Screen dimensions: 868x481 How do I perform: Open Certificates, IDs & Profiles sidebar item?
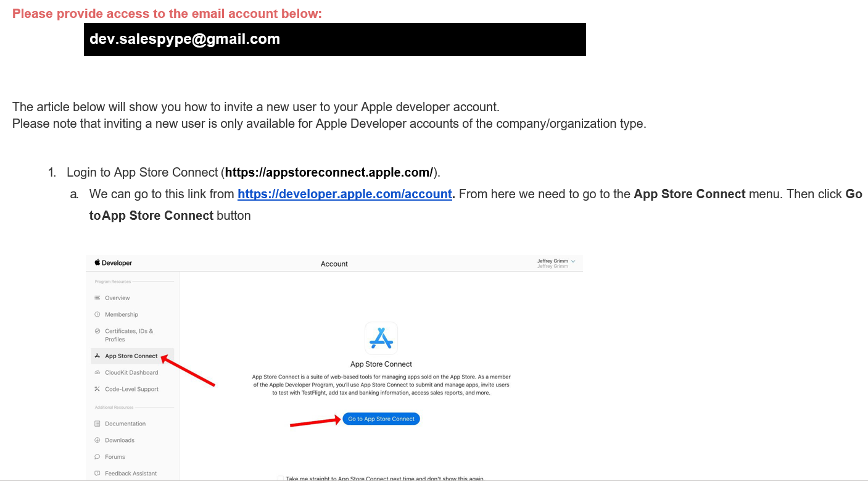129,335
